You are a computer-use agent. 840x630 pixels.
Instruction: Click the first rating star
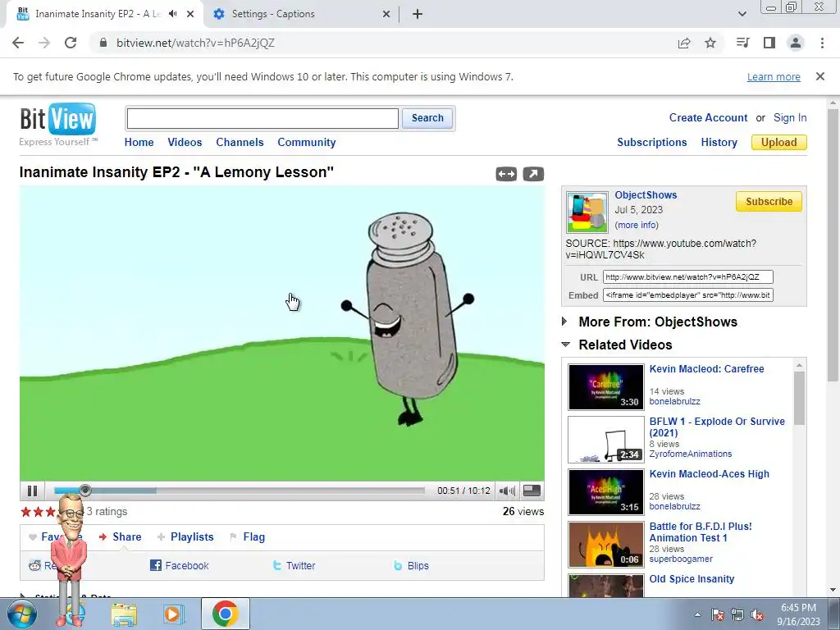[x=25, y=512]
